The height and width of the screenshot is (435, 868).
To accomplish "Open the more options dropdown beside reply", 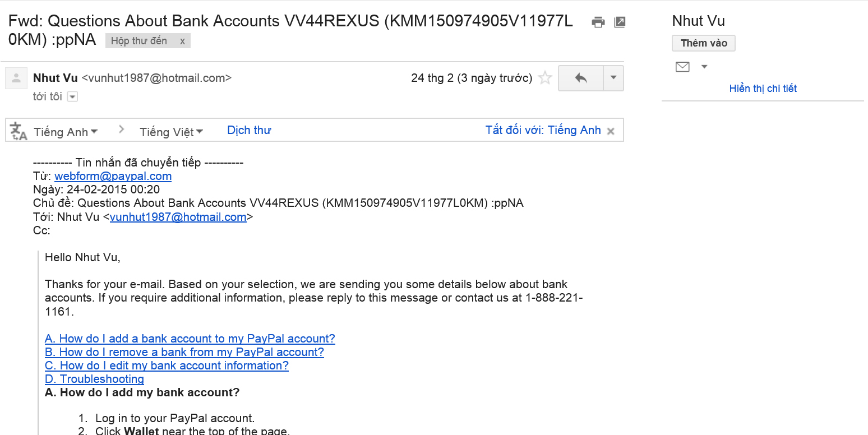I will tap(613, 78).
